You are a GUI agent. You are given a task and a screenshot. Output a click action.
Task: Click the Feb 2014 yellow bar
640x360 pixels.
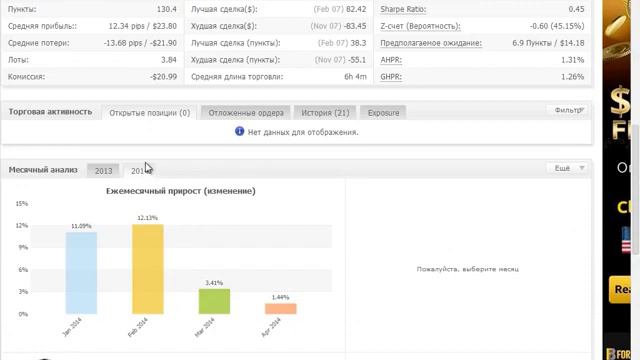click(148, 269)
